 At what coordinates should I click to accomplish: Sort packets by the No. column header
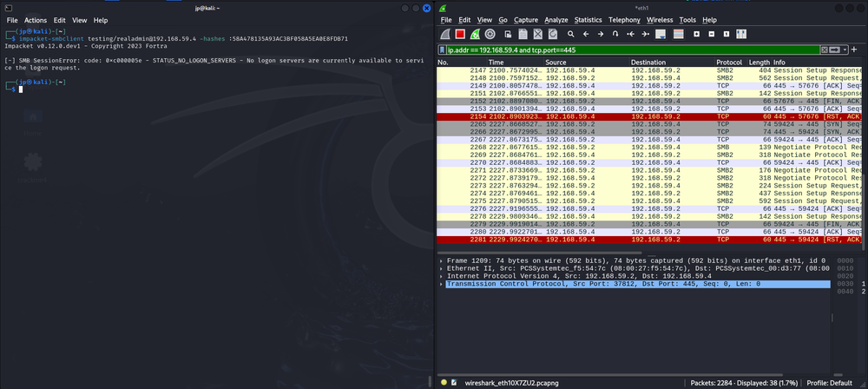(462, 63)
